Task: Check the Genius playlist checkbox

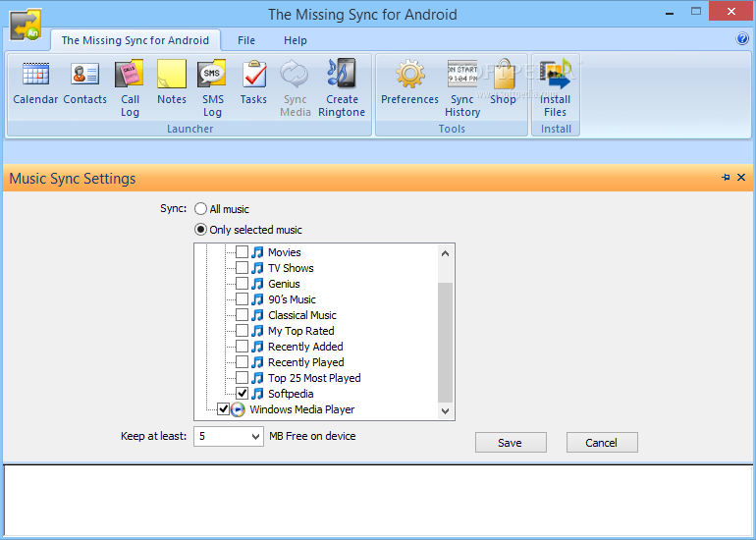Action: click(243, 284)
